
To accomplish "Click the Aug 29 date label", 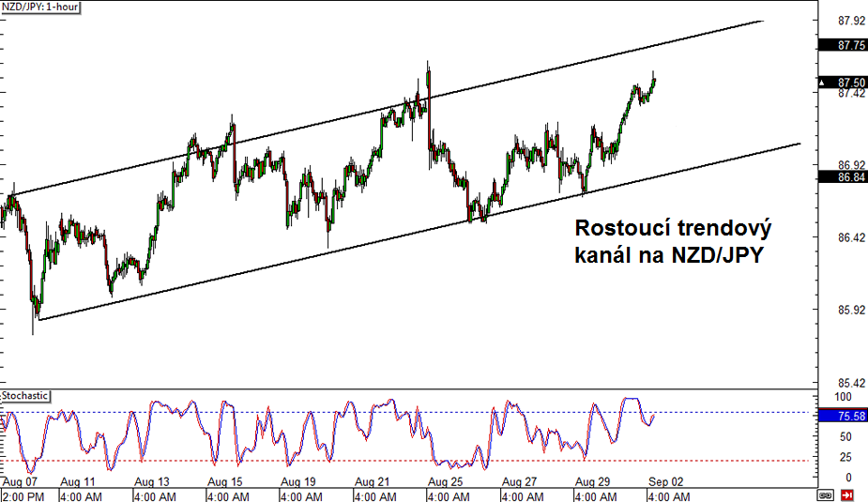I will pyautogui.click(x=593, y=482).
